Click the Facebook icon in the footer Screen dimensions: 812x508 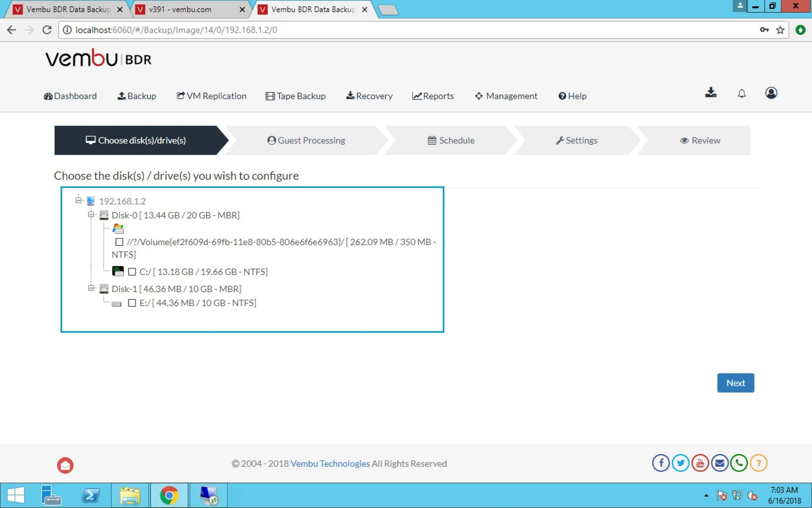661,463
